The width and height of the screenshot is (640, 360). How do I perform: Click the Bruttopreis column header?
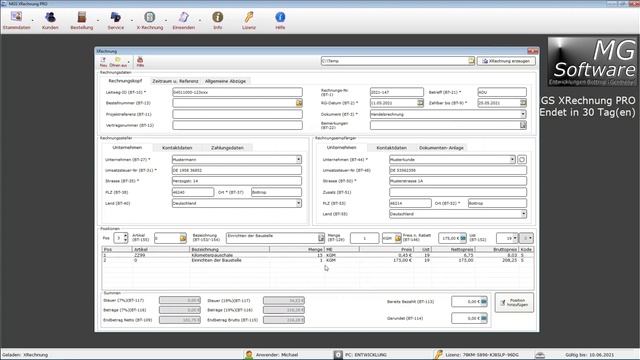tap(497, 249)
